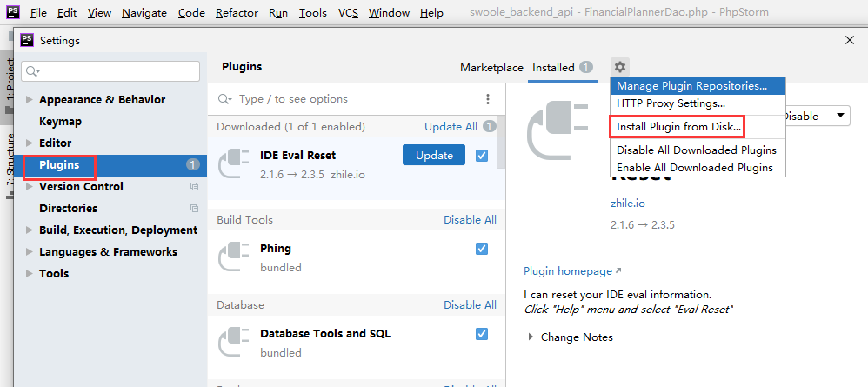Open the zhile.io vendor link
The height and width of the screenshot is (387, 868).
click(628, 204)
